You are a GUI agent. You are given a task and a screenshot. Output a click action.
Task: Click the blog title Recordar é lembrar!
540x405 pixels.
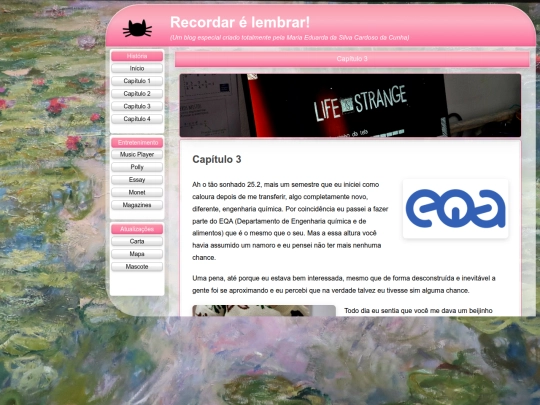[x=240, y=22]
